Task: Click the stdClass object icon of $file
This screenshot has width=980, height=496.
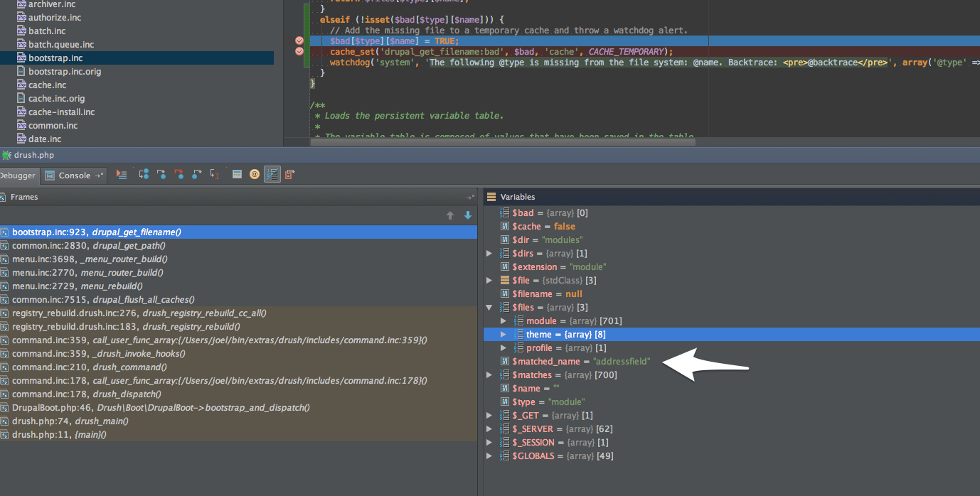Action: [x=505, y=281]
